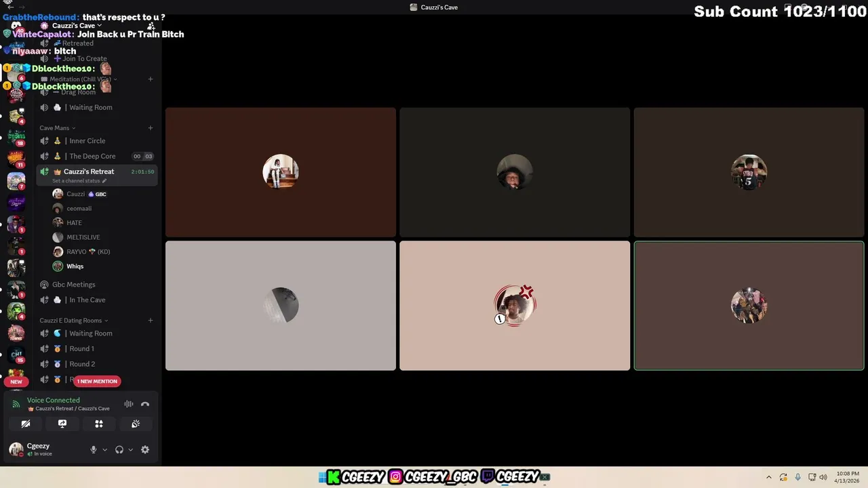868x488 pixels.
Task: Select the Cauzzi's Retreat voice channel
Action: (x=97, y=172)
